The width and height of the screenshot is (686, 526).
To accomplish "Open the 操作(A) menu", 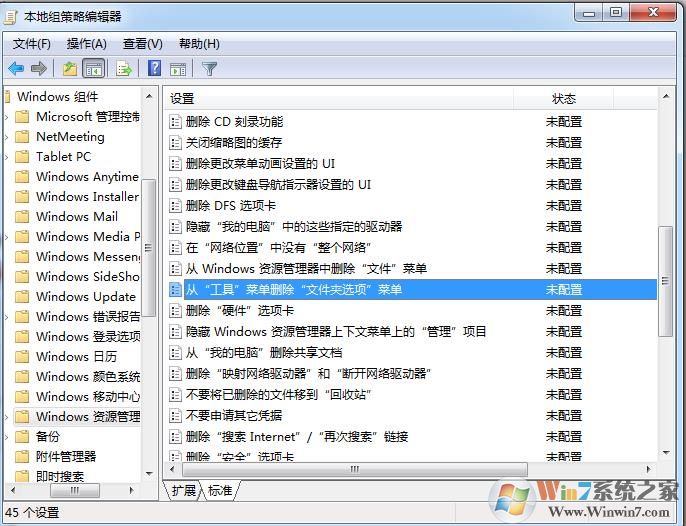I will [87, 44].
